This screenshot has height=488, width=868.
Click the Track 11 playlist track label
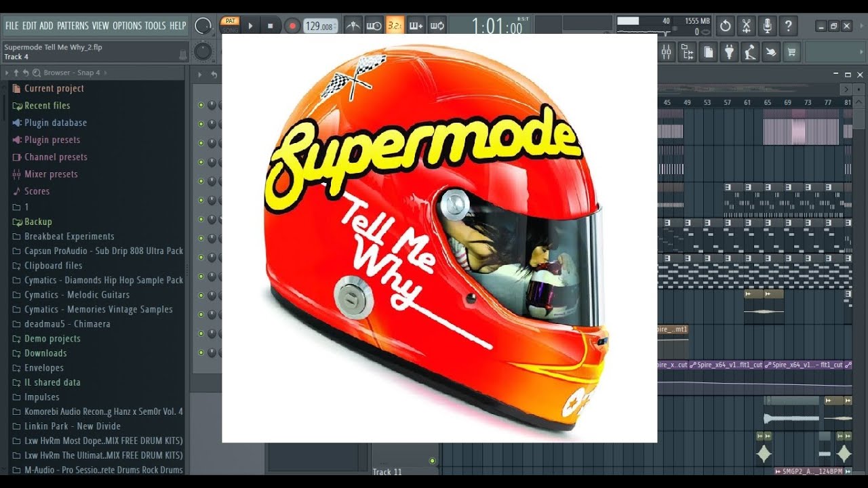387,472
